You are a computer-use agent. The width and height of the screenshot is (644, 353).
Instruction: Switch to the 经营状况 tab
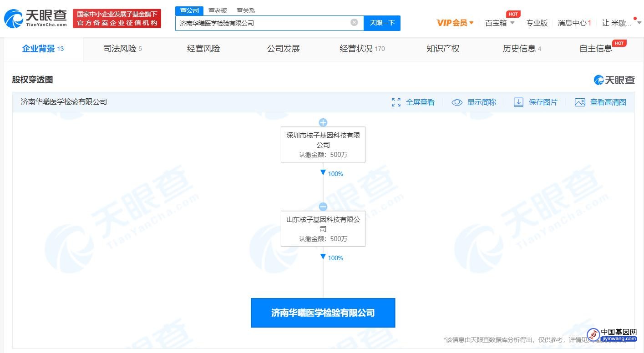point(362,49)
